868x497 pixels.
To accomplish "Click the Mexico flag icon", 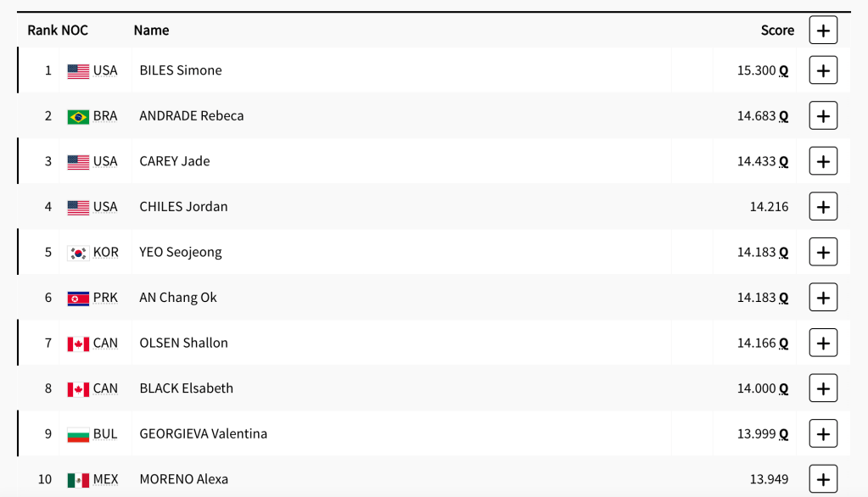I will [x=78, y=480].
